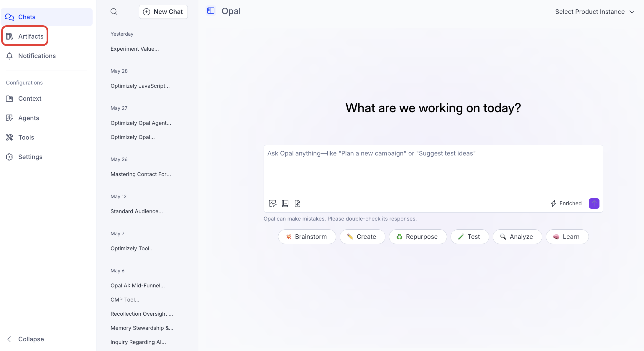The height and width of the screenshot is (351, 644).
Task: Click the search magnifier icon
Action: (x=114, y=12)
